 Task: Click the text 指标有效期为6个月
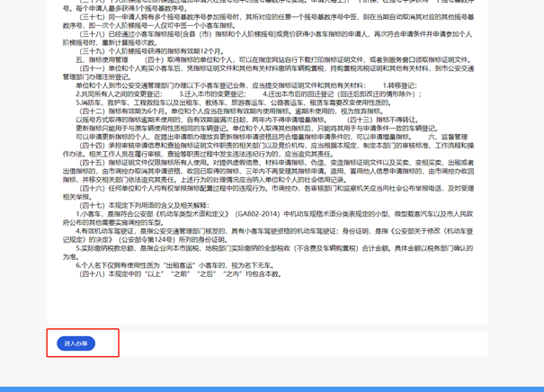point(138,111)
